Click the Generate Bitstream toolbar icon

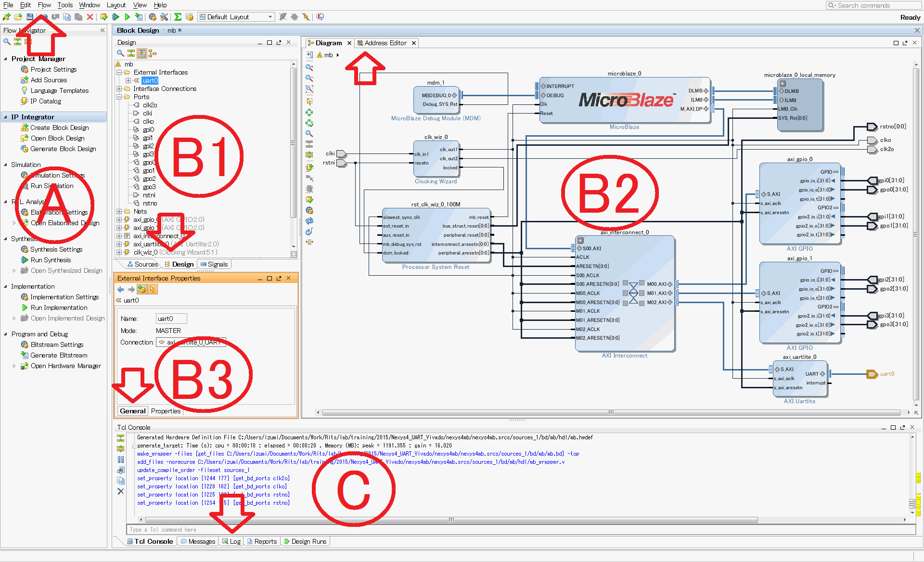[139, 17]
